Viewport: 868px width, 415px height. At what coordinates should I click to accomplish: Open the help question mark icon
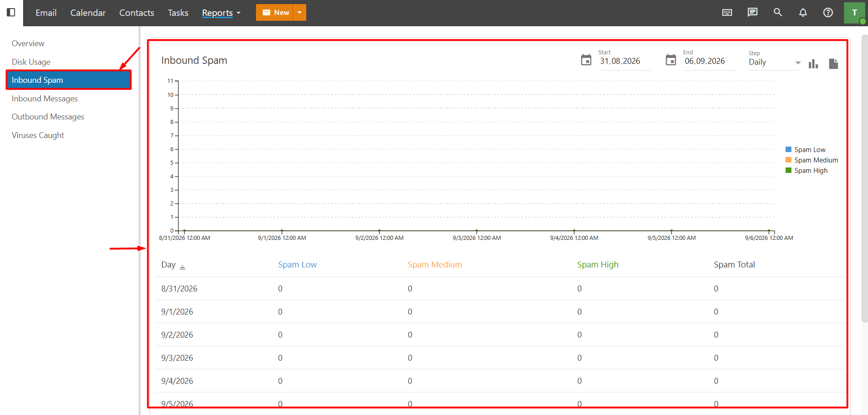828,12
